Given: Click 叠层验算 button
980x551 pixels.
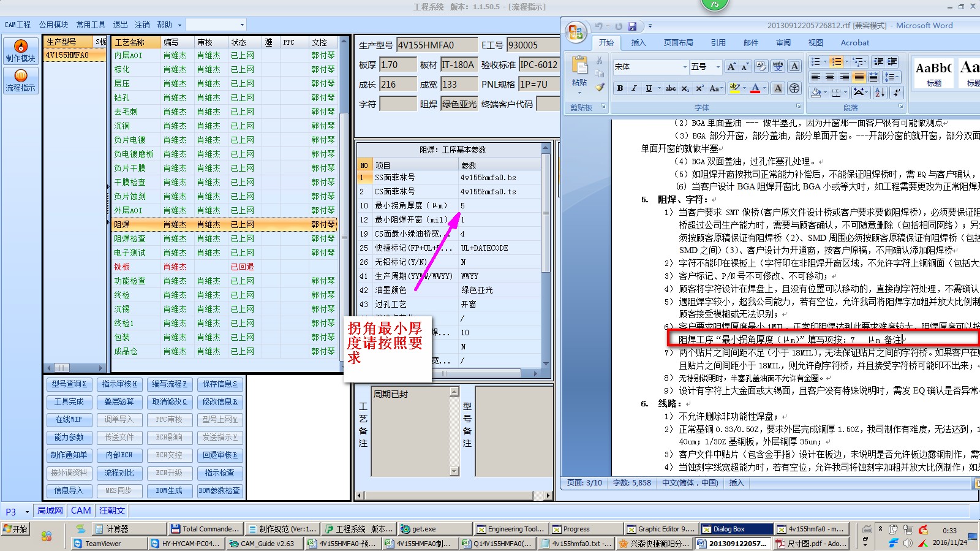Looking at the screenshot, I should click(x=119, y=401).
